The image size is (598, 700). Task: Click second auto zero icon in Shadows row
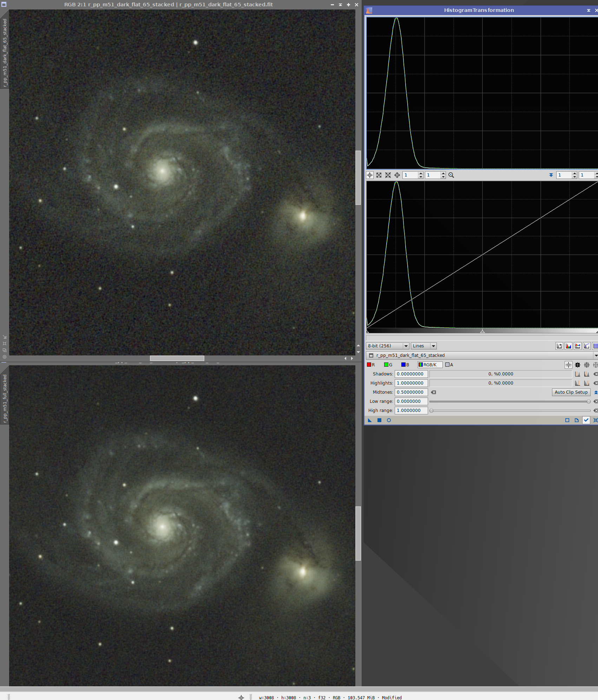[x=587, y=374]
